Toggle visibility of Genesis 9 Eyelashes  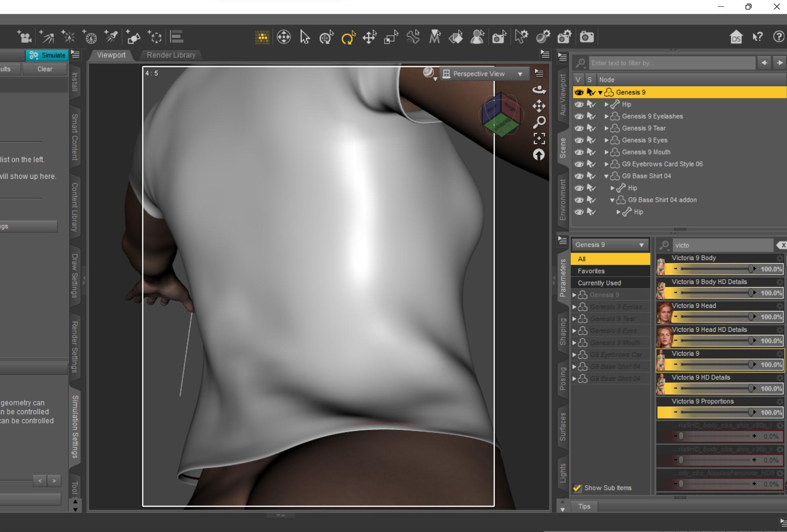coord(579,116)
